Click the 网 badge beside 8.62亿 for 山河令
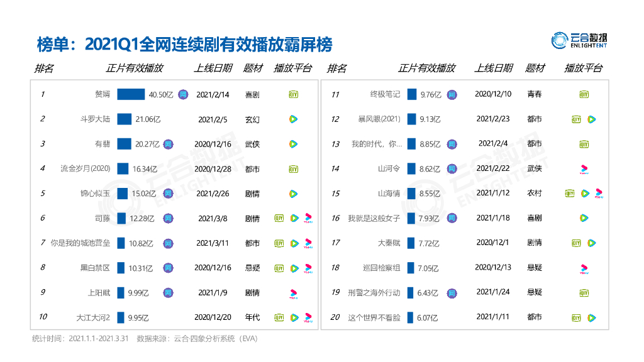 pyautogui.click(x=452, y=169)
